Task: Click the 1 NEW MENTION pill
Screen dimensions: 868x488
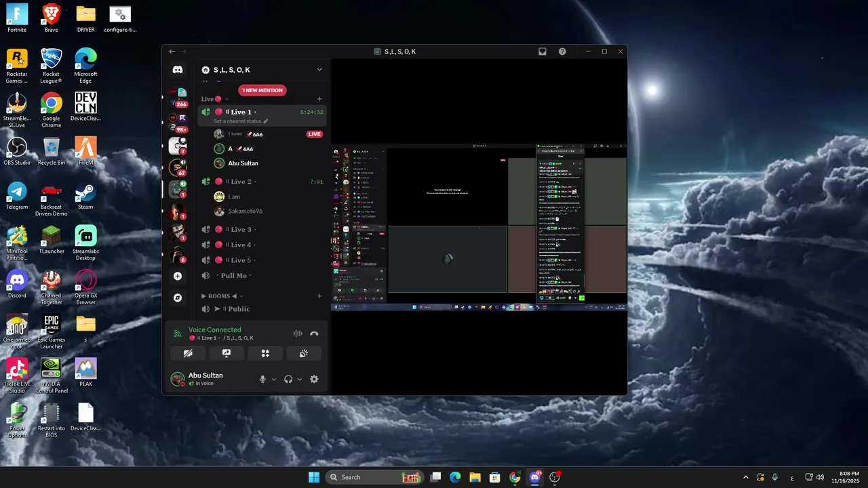Action: 262,90
